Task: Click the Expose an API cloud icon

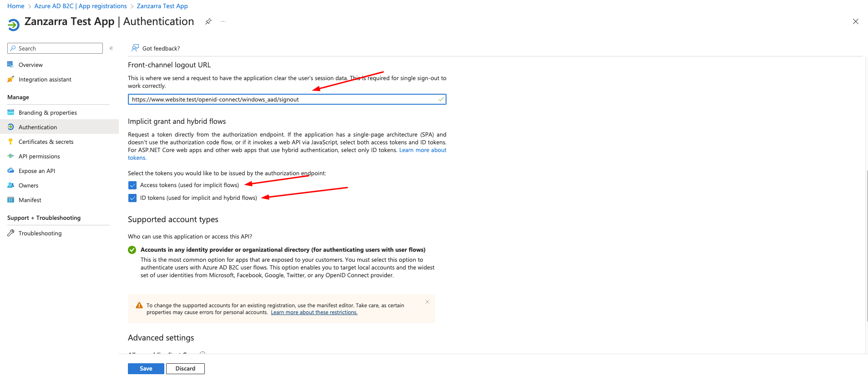Action: (x=10, y=171)
